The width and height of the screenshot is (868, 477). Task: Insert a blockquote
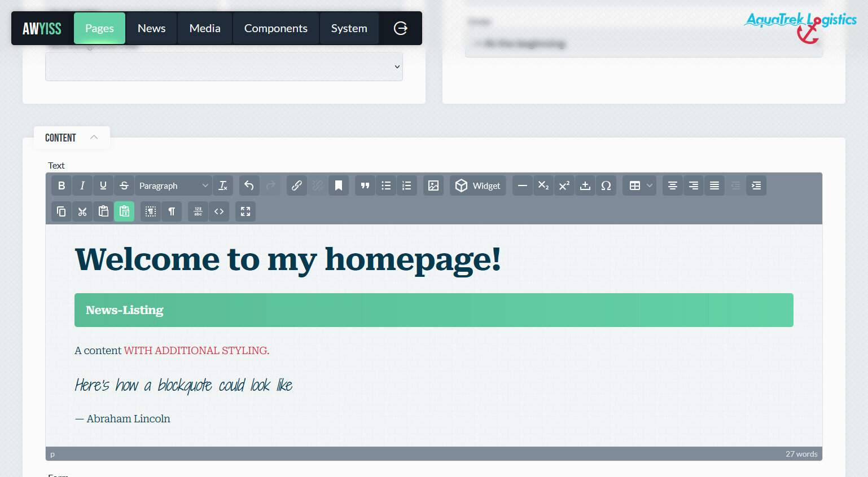pos(365,185)
